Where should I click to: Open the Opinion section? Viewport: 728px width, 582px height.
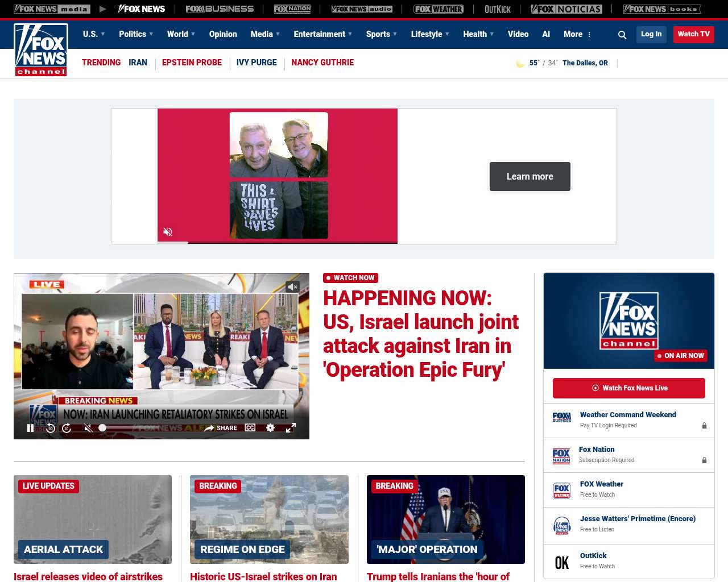click(223, 34)
